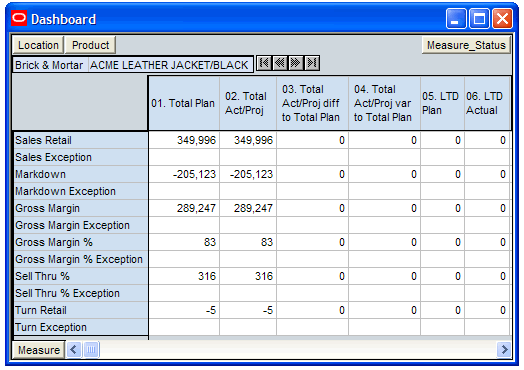This screenshot has width=524, height=370.
Task: Select the Gross Margin % row header
Action: (x=80, y=242)
